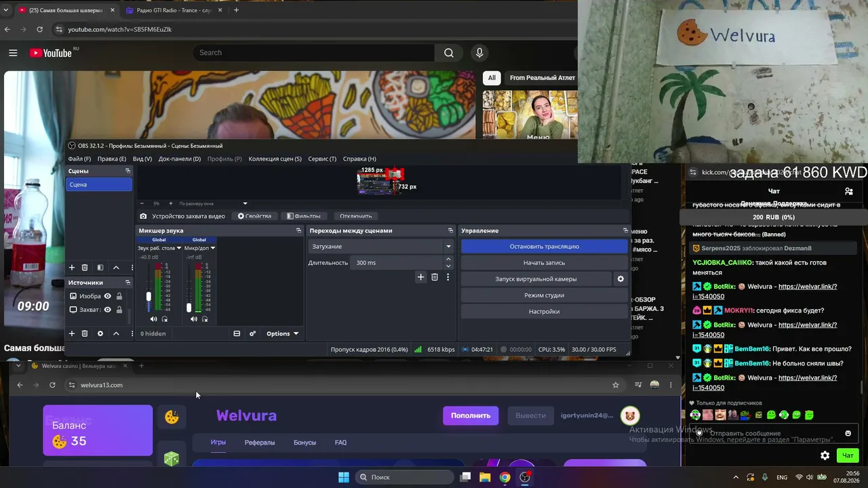This screenshot has height=488, width=868.
Task: Open scene filters in OBS Scenes dock
Action: 100,268
